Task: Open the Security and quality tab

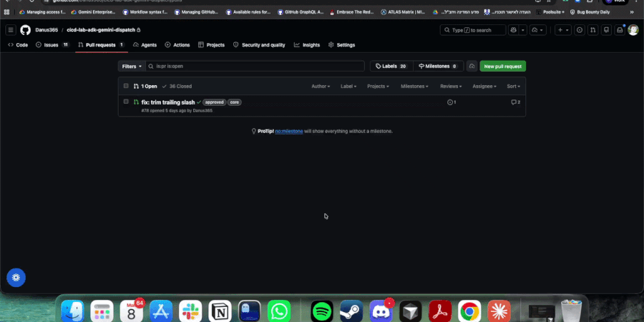Action: point(259,45)
